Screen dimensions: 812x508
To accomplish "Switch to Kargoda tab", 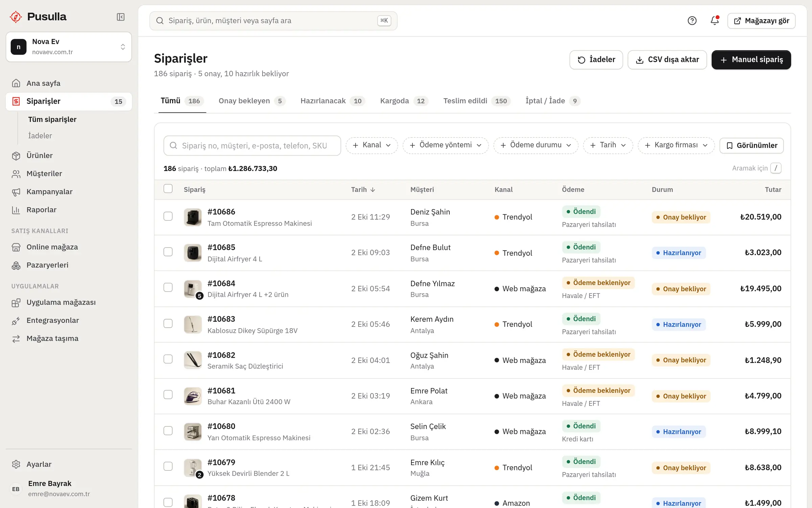I will pos(404,101).
